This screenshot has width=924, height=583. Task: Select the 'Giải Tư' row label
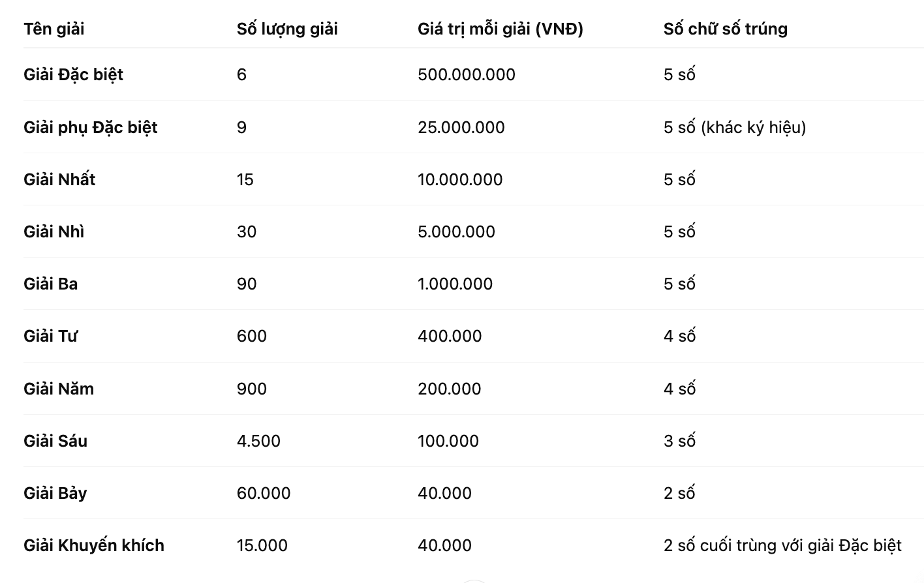(51, 336)
